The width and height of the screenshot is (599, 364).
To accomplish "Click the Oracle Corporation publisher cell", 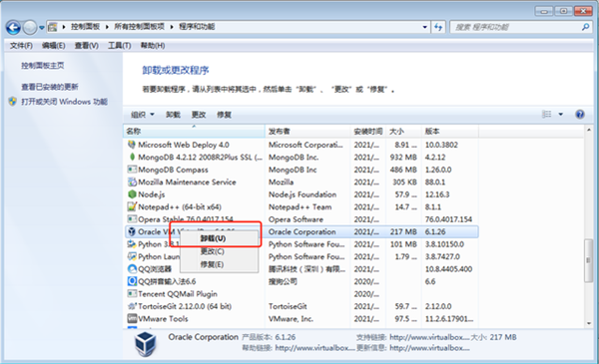I will (x=302, y=231).
